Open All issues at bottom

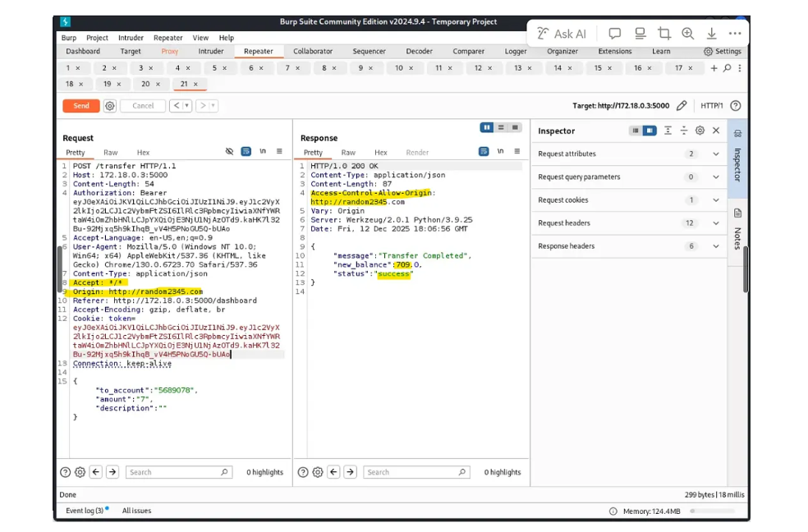(136, 511)
